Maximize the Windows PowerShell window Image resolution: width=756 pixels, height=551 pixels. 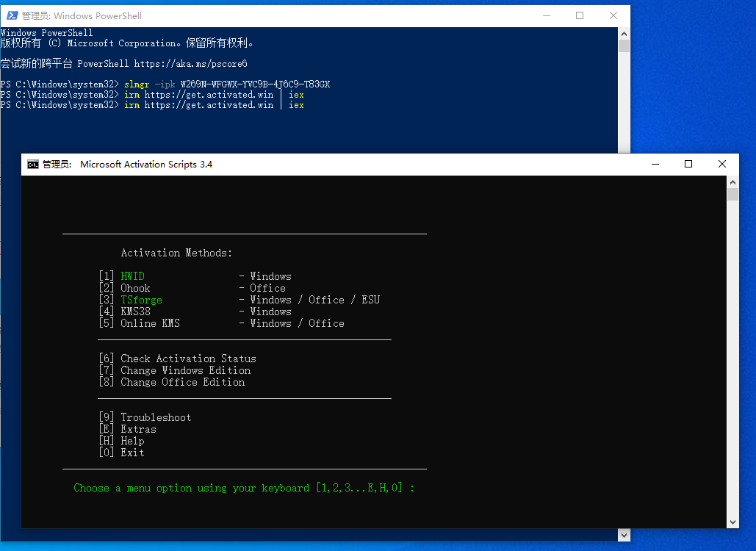pos(580,15)
